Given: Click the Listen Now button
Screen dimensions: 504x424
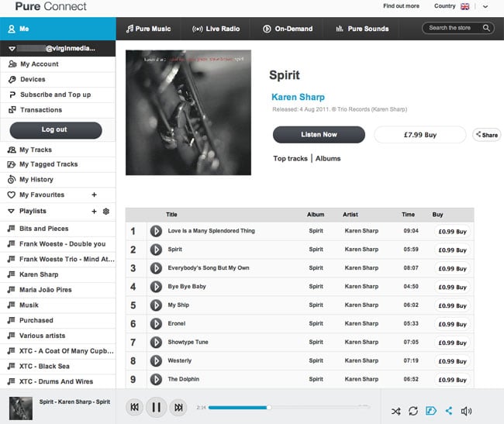Looking at the screenshot, I should [319, 135].
